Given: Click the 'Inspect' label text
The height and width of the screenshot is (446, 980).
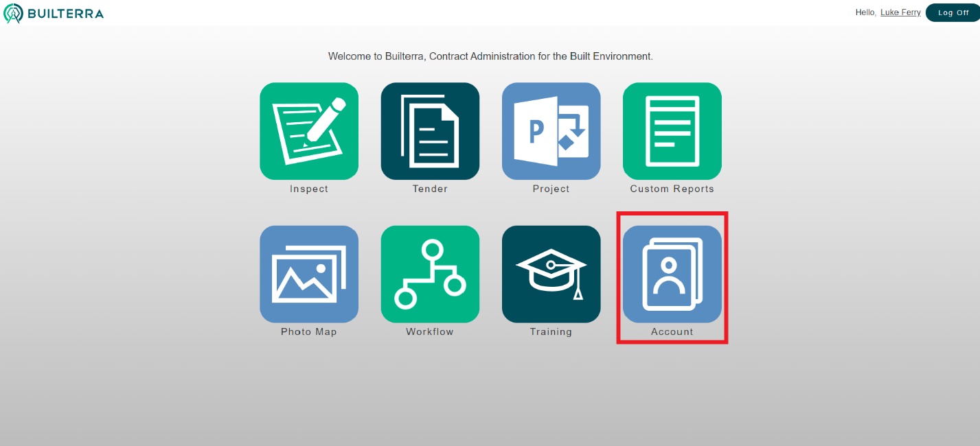Looking at the screenshot, I should pyautogui.click(x=309, y=189).
